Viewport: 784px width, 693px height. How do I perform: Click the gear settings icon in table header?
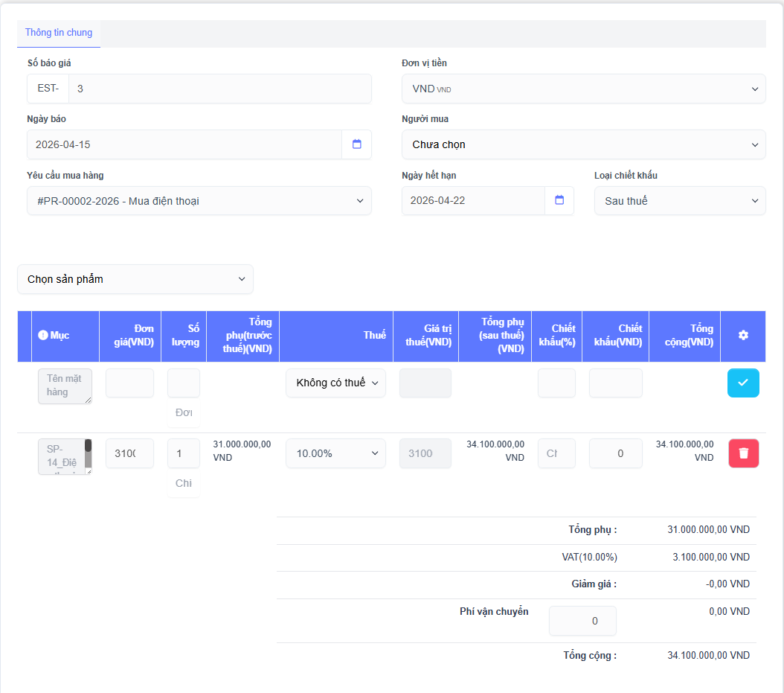tap(742, 336)
